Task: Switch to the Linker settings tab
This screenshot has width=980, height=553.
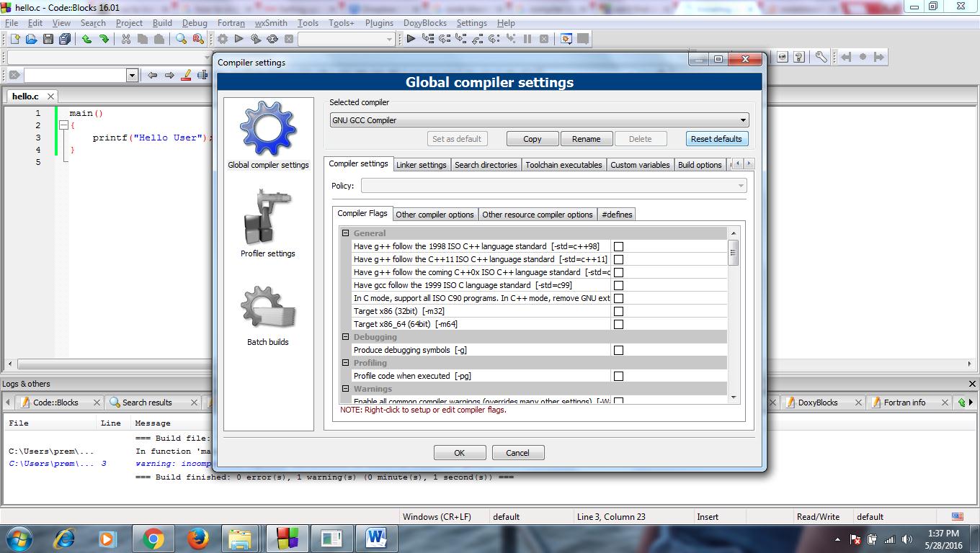Action: (x=422, y=165)
